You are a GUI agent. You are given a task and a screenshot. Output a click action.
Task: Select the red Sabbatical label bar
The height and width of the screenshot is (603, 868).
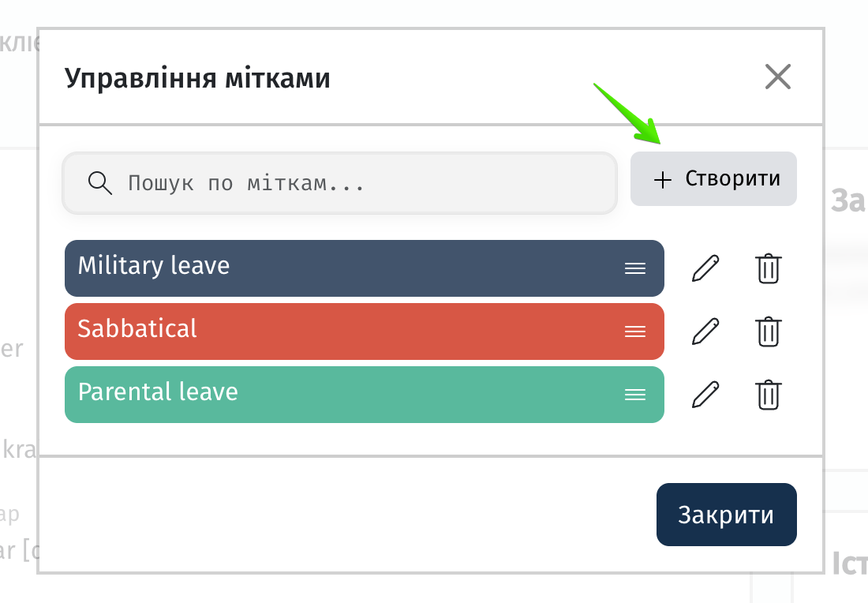click(365, 331)
